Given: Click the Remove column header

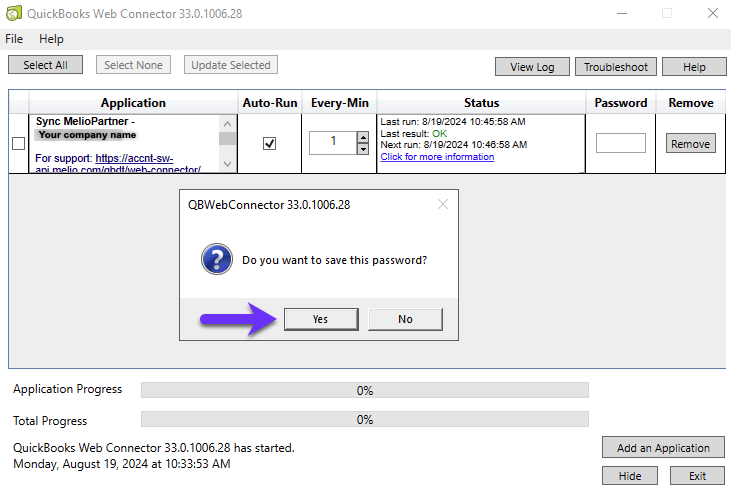Looking at the screenshot, I should pos(691,103).
